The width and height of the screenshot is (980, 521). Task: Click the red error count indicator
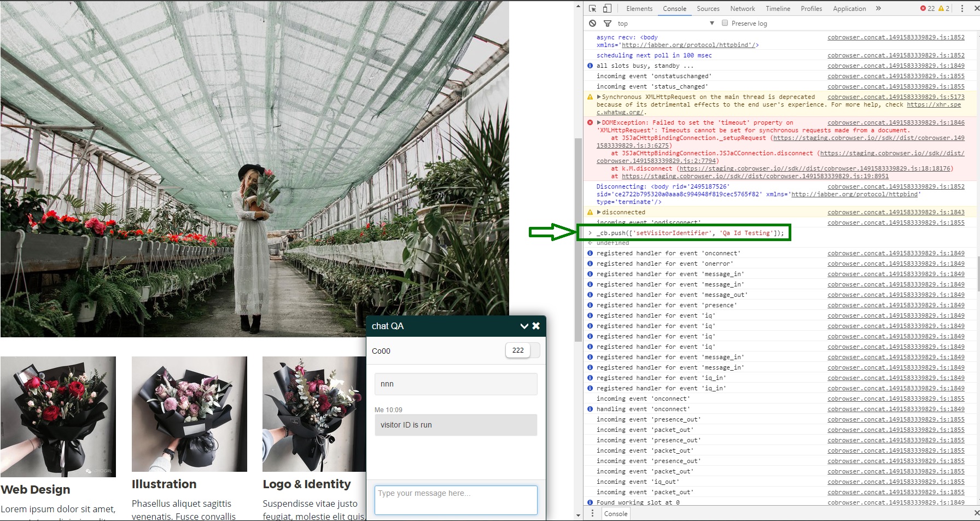[927, 9]
